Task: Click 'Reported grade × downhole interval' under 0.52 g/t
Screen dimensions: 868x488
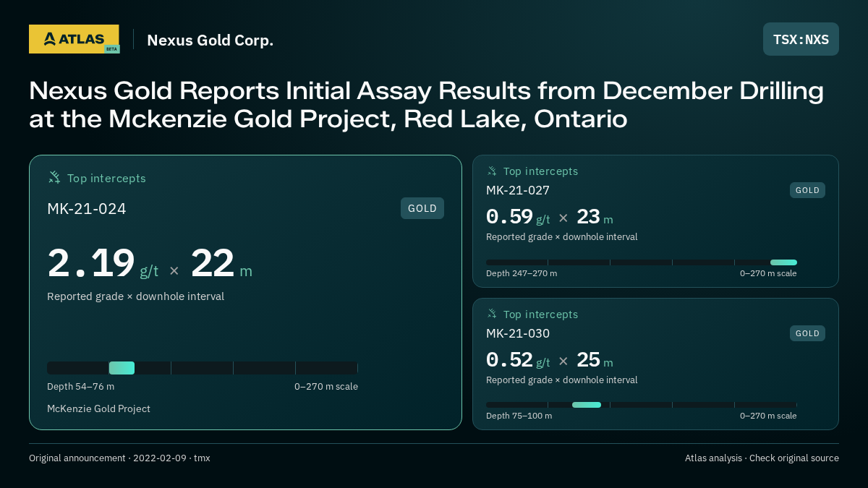Action: pos(562,380)
